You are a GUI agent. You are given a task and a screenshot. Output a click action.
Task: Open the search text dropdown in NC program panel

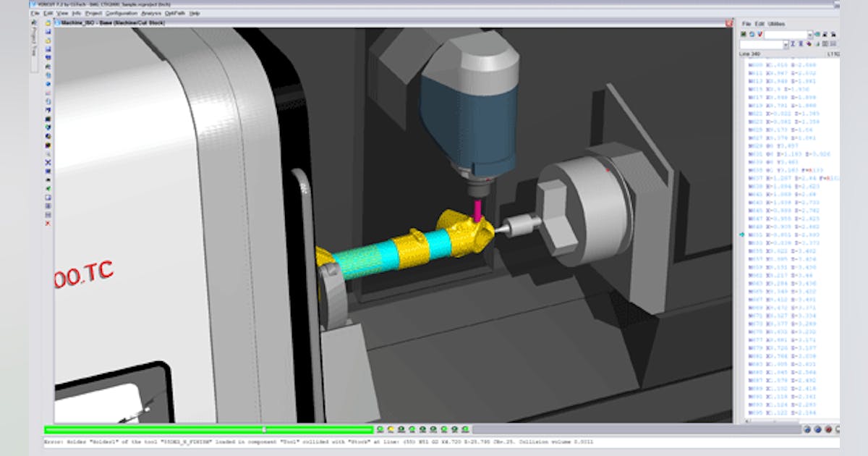(810, 35)
